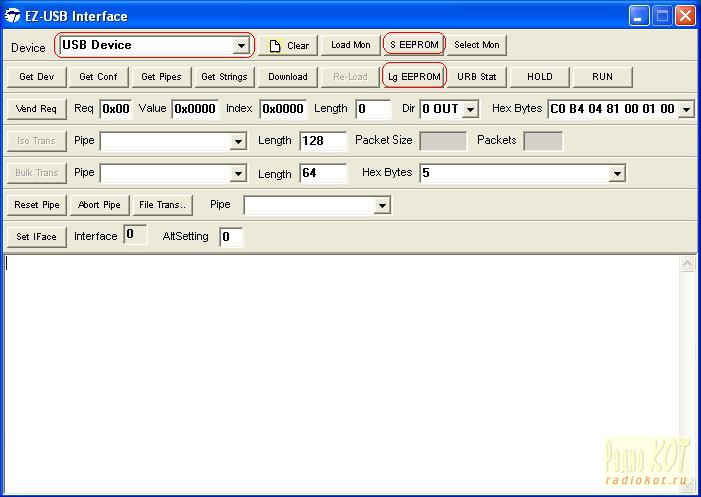The image size is (701, 497).
Task: Click the Get Strings button
Action: point(224,77)
